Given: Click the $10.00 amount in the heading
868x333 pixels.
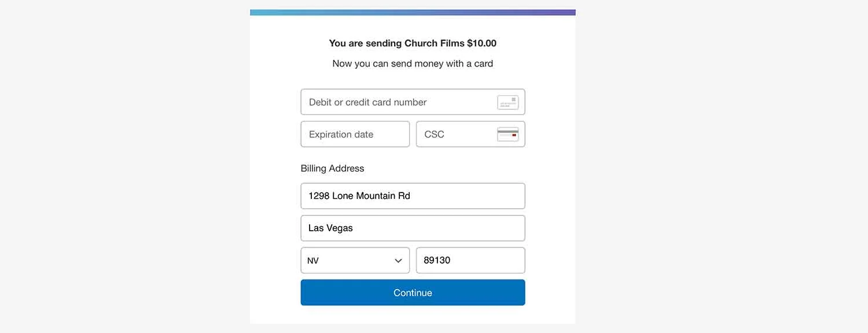Looking at the screenshot, I should click(x=481, y=43).
